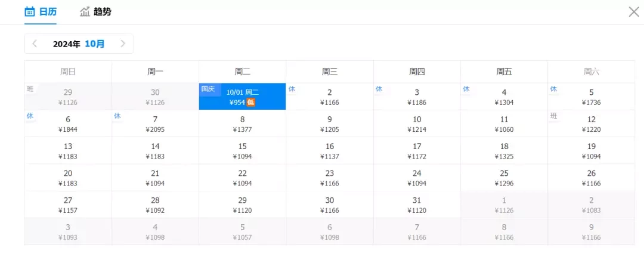Select November 2 priced ¥1083
This screenshot has width=644, height=257.
coord(592,205)
